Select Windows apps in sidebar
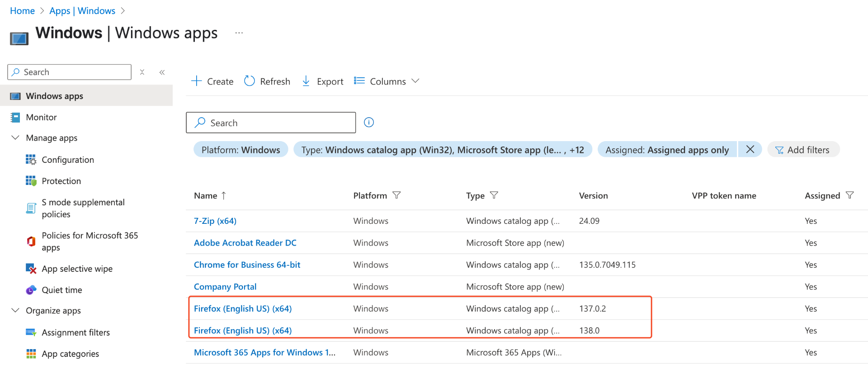This screenshot has height=369, width=868. (x=86, y=95)
